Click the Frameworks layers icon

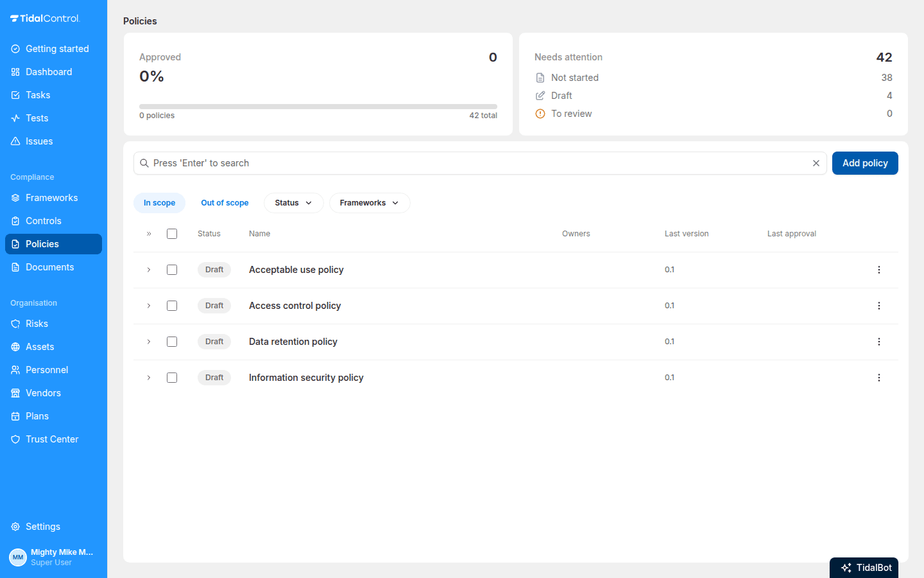15,198
